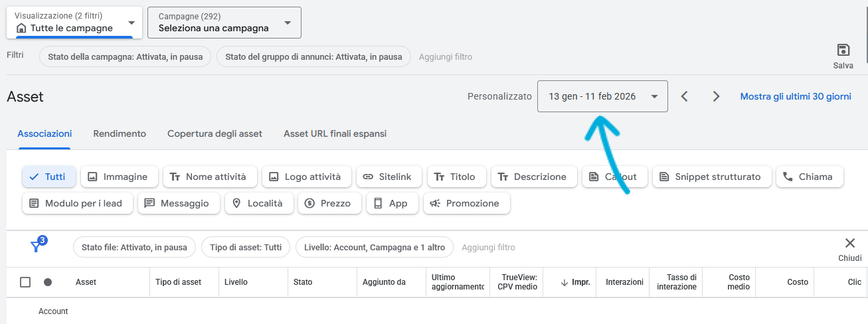Click the status dot column header
This screenshot has width=868, height=324.
coord(48,282)
